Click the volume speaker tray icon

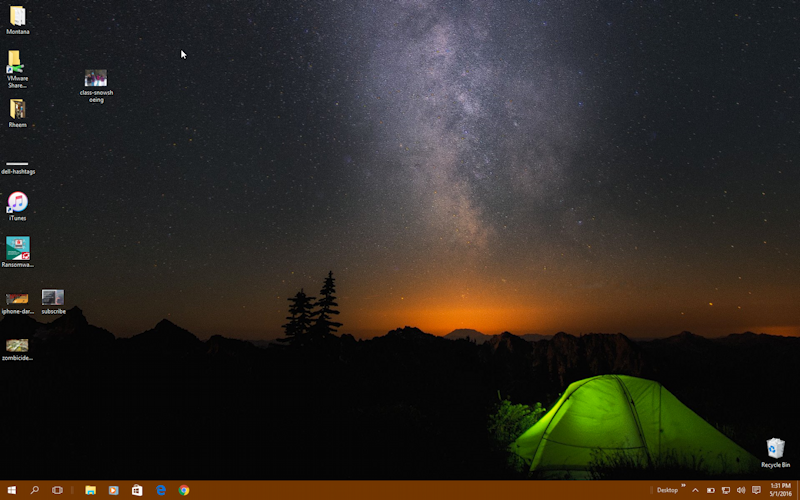pyautogui.click(x=741, y=490)
